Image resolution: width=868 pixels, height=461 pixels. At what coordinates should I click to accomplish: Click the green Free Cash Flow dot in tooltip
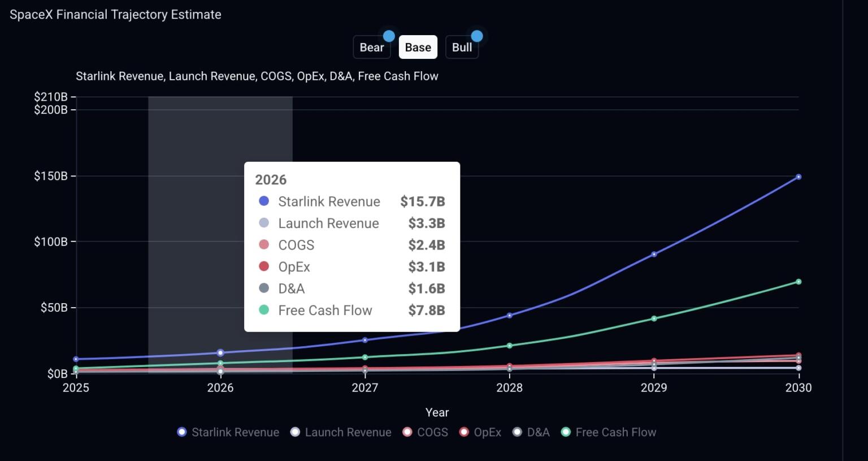pos(263,310)
